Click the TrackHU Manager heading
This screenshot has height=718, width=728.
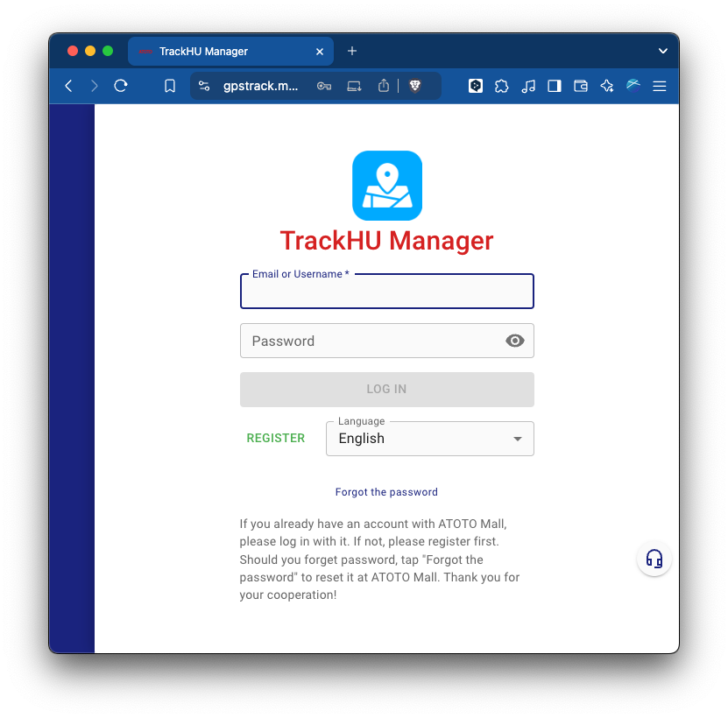coord(386,241)
